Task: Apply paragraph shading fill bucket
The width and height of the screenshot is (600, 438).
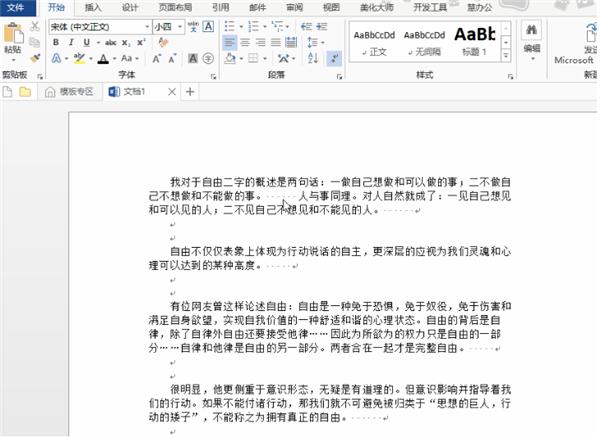Action: [230, 59]
